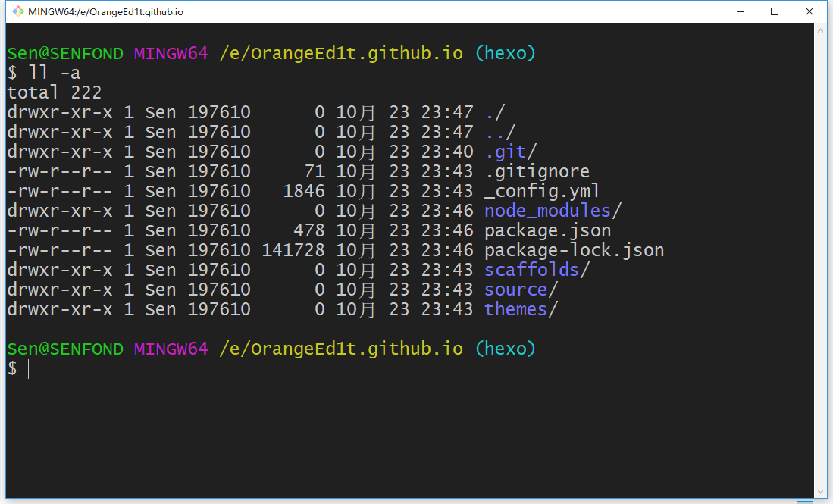833x504 pixels.
Task: Click the vertical scrollbar track
Action: click(x=820, y=258)
